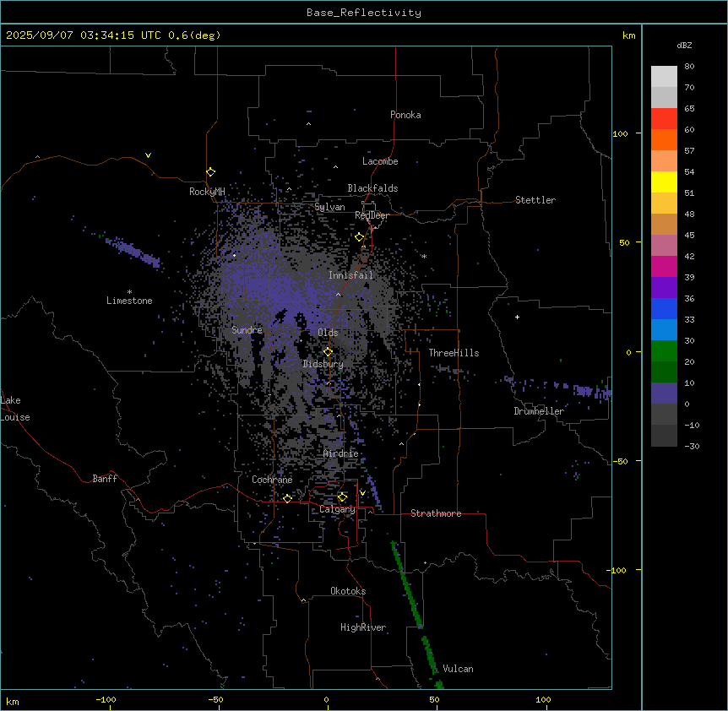Click the Stettler town label
The image size is (728, 711).
(535, 200)
